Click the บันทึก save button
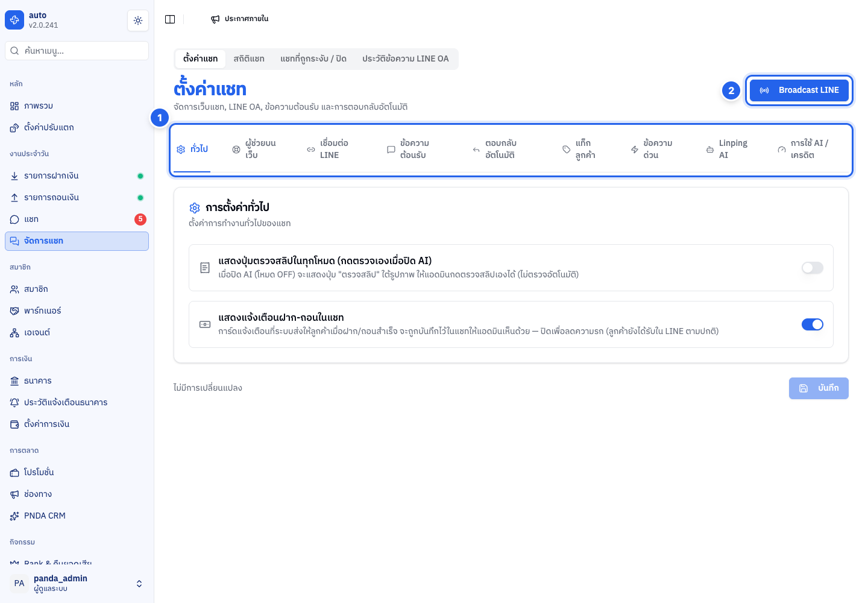 [x=819, y=388]
